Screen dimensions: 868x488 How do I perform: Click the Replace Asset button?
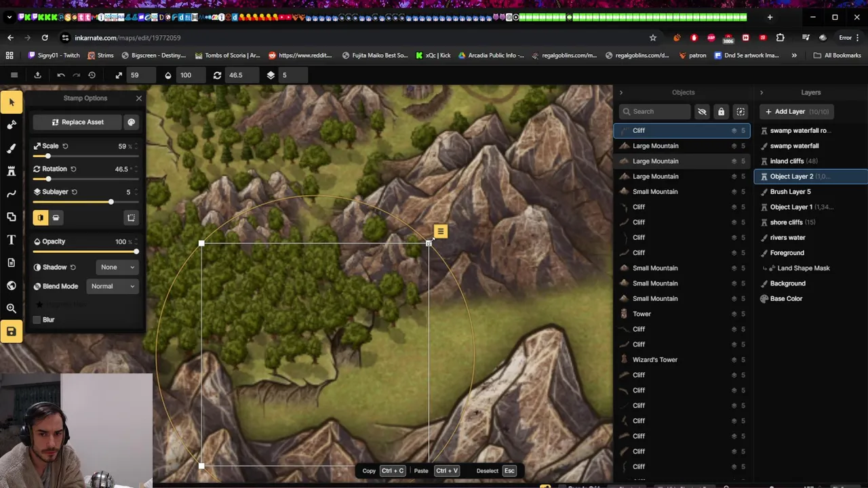click(x=77, y=122)
